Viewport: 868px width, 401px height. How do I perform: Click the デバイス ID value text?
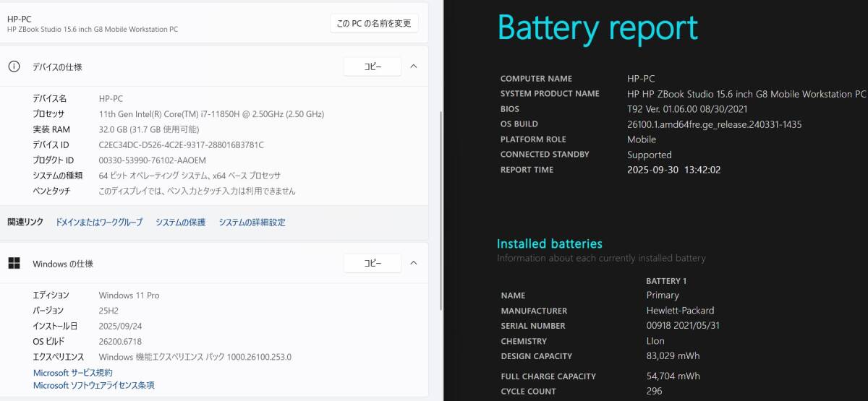[x=181, y=145]
